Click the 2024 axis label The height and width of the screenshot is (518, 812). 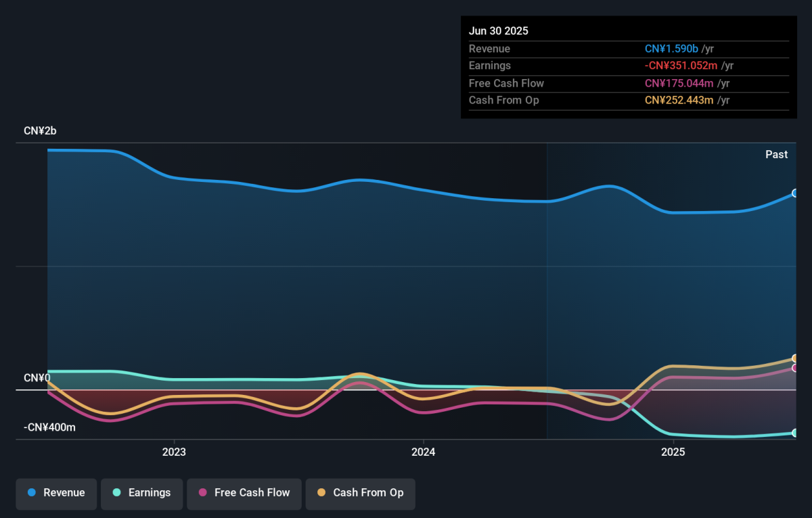(x=423, y=452)
